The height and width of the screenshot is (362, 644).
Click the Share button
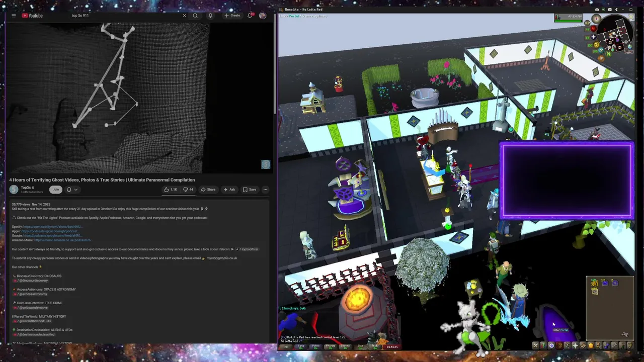tap(208, 190)
